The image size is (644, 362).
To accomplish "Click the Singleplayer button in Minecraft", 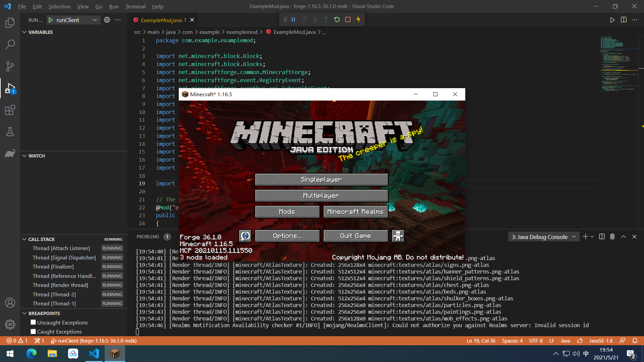I will (x=321, y=179).
